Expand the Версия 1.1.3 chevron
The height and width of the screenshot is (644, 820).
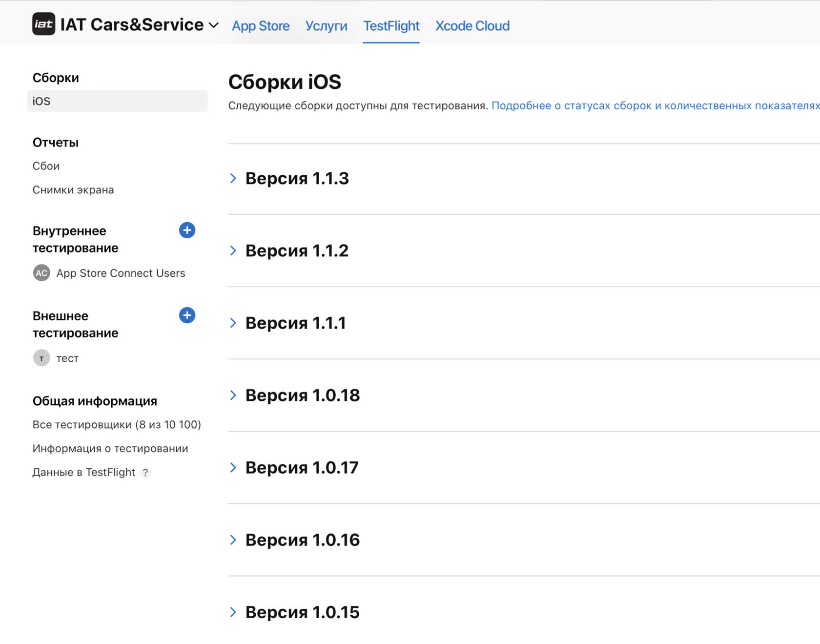[x=233, y=179]
